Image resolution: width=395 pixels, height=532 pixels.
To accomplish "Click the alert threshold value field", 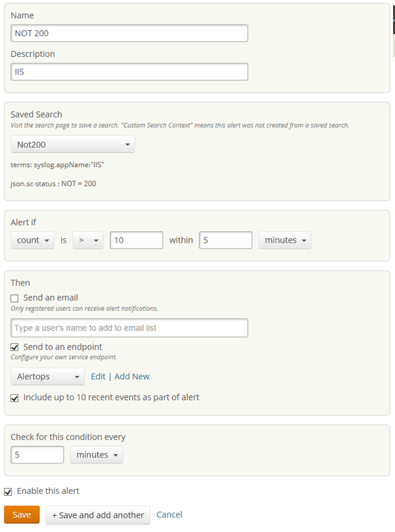I will coord(136,240).
